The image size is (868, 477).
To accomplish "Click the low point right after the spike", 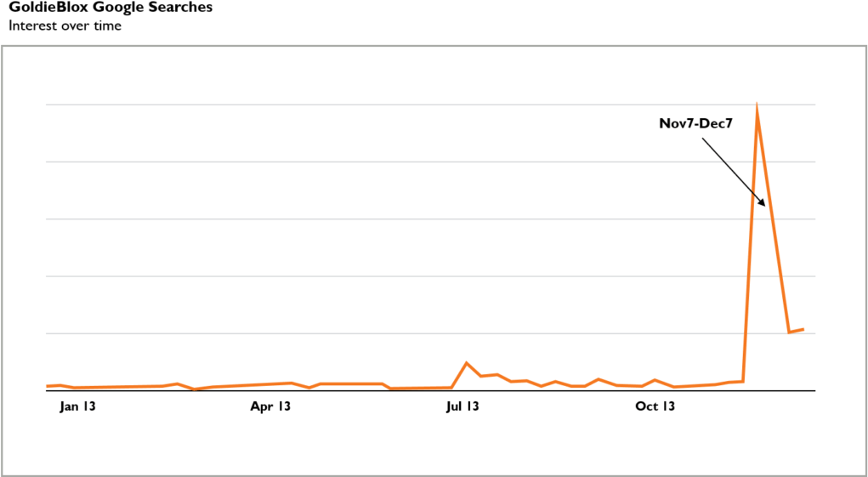I will [789, 332].
